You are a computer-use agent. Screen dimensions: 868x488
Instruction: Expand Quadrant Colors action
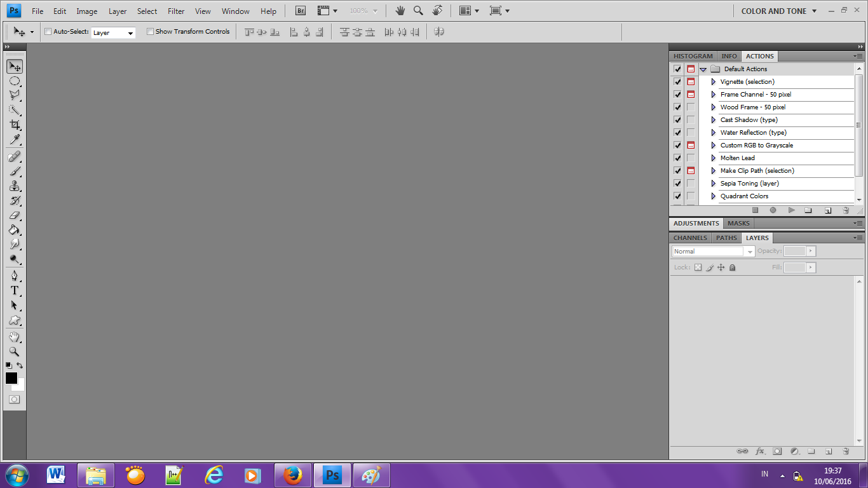tap(714, 196)
